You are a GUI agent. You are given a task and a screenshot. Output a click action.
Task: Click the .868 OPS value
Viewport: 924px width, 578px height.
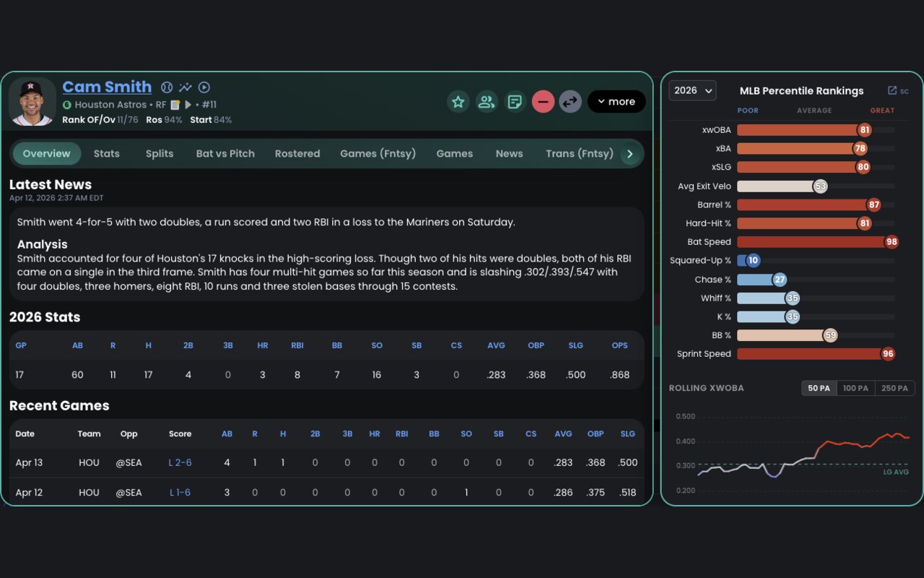(x=619, y=375)
